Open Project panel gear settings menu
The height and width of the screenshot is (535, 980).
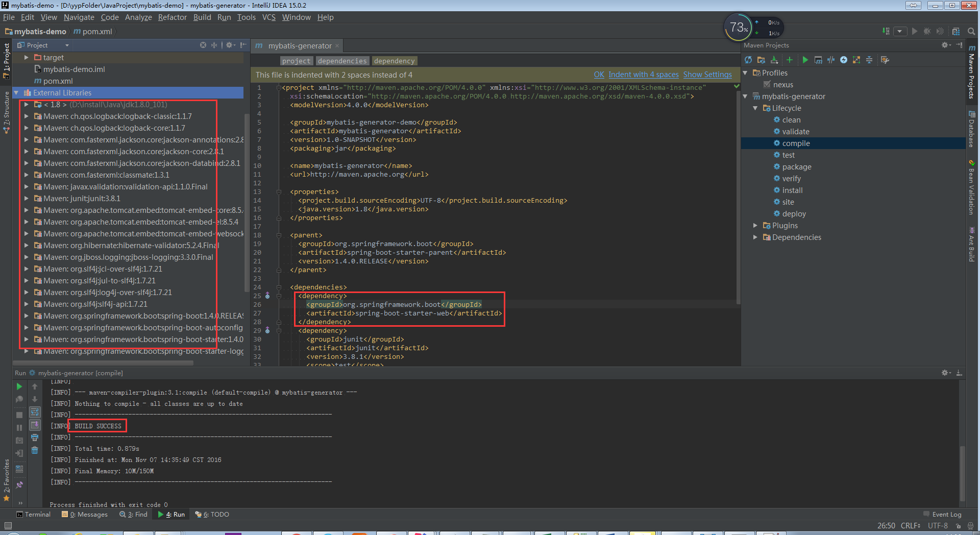231,45
